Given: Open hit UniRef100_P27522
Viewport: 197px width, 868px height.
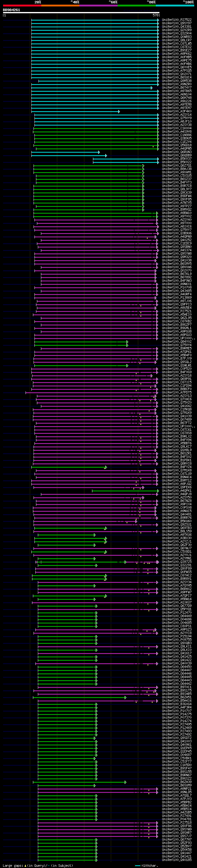Looking at the screenshot, I should [x=177, y=20].
